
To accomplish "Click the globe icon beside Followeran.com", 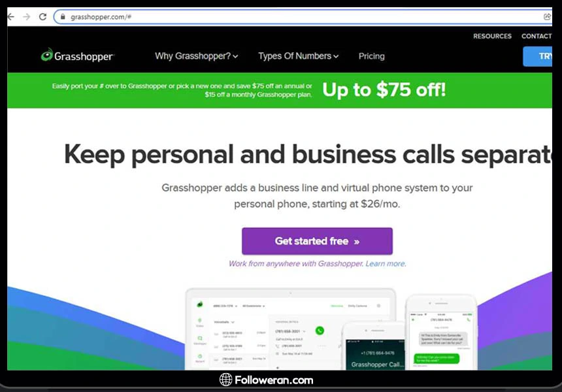I will [x=226, y=380].
